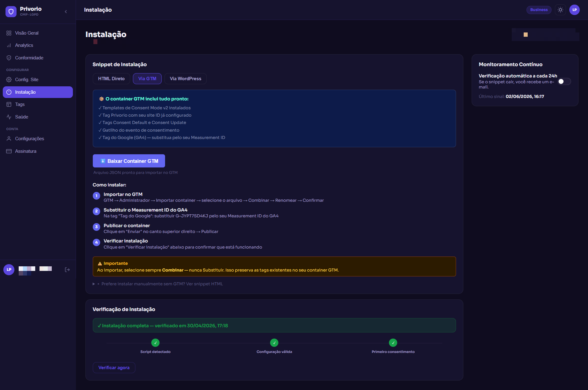Click 'Templates de Consent Mode v2 instalados' line
Screen dimensions: 588x390
click(145, 108)
